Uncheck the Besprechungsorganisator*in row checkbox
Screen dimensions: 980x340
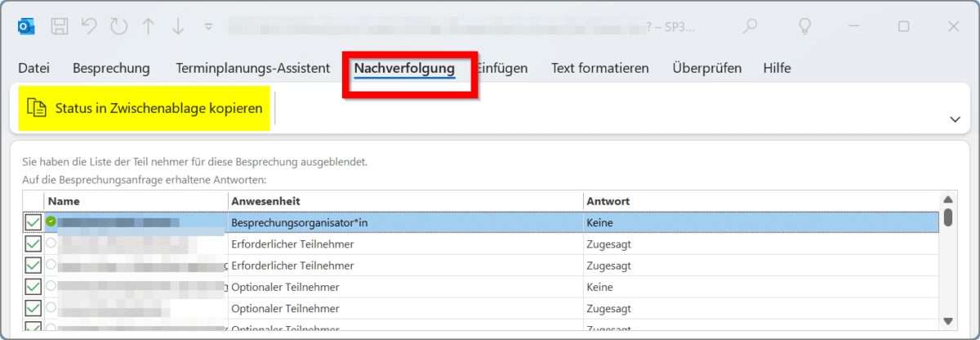pyautogui.click(x=33, y=222)
